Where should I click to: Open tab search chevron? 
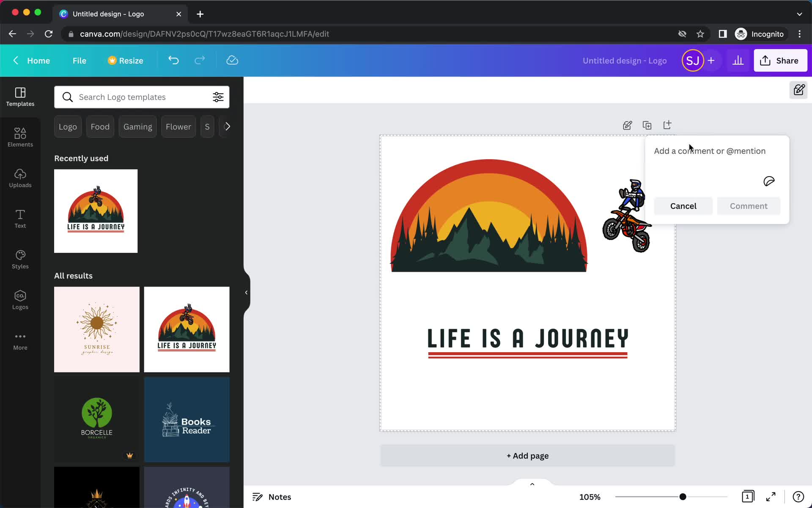(x=799, y=14)
